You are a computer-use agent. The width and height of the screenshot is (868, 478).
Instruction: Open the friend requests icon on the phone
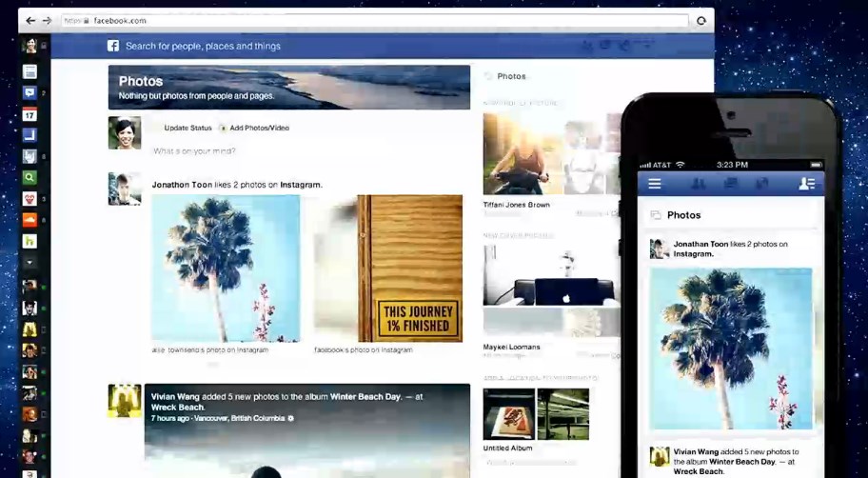click(698, 184)
